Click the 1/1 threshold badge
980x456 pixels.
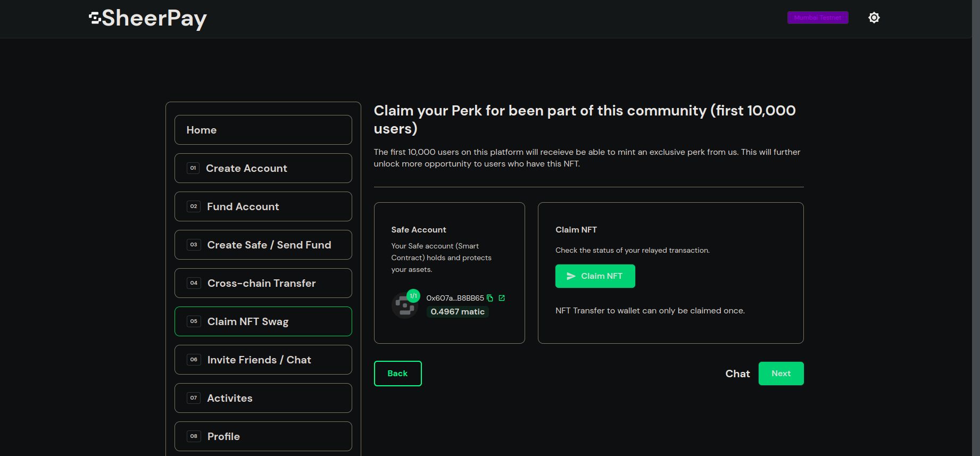click(x=413, y=296)
